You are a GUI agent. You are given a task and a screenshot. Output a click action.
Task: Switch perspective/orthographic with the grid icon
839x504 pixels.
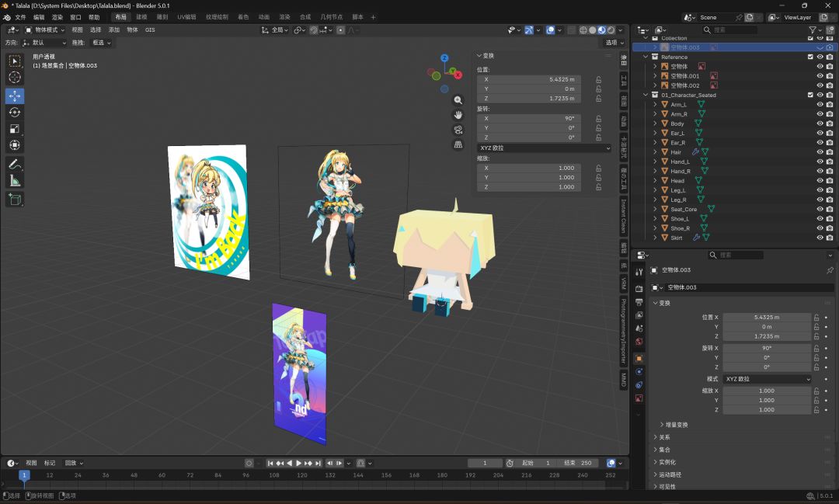coord(458,144)
